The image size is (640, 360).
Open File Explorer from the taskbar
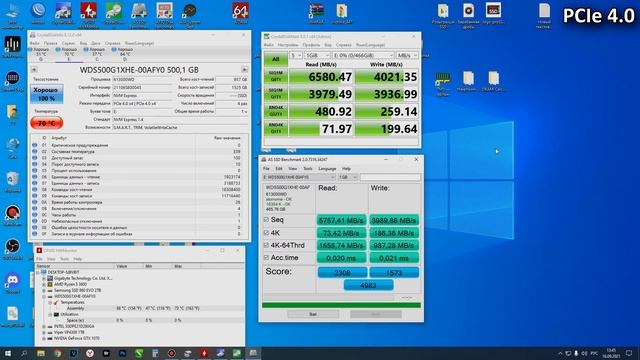pyautogui.click(x=41, y=353)
